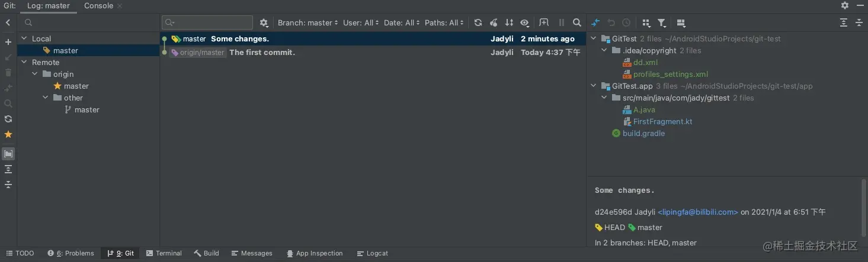This screenshot has height=262, width=868.
Task: Select the 'Some changes.' commit row
Action: pyautogui.click(x=373, y=38)
